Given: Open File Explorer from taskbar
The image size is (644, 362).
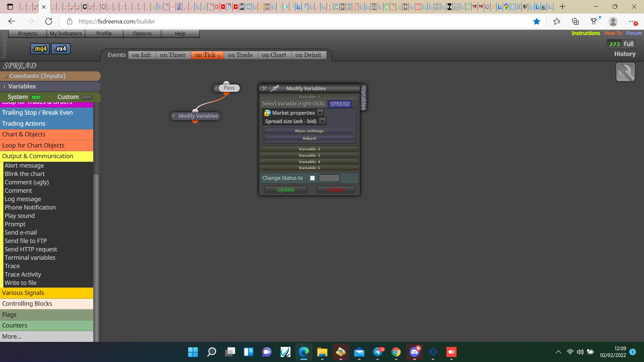Looking at the screenshot, I should pos(322,352).
